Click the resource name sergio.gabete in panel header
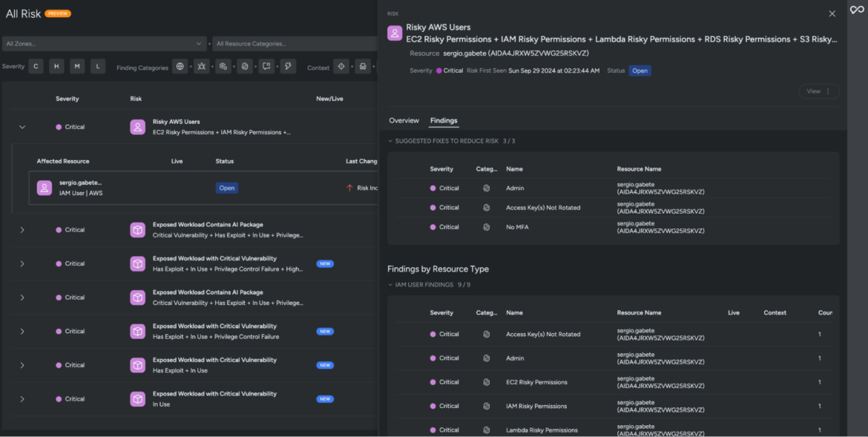868x437 pixels. [516, 53]
